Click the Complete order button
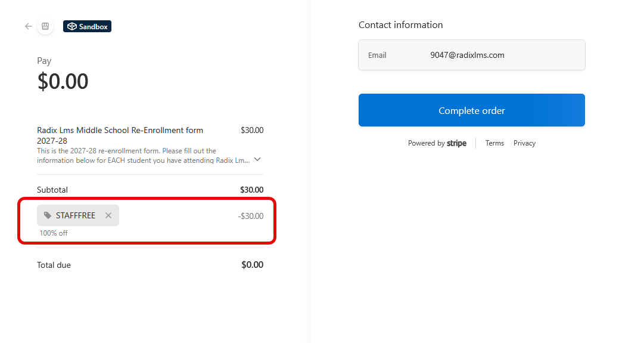This screenshot has width=644, height=343. click(x=471, y=110)
